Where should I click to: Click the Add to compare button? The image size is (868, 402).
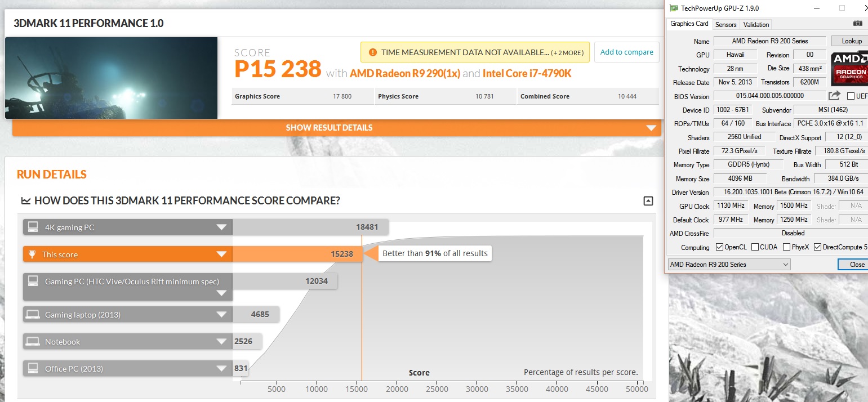(626, 52)
